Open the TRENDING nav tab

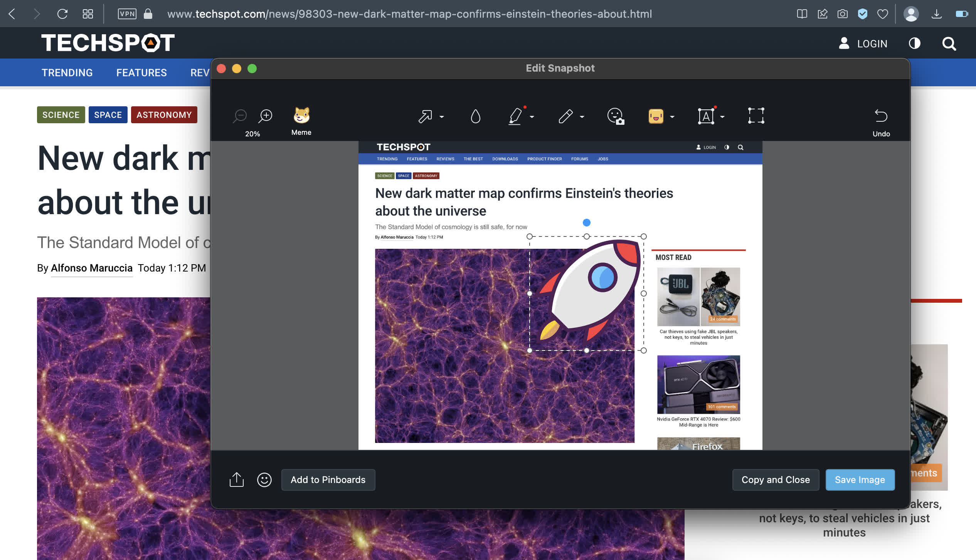67,73
